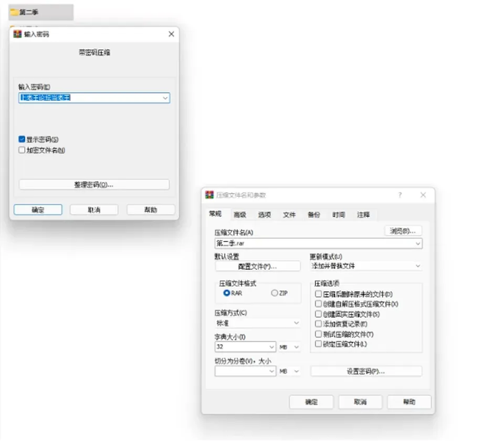The height and width of the screenshot is (441, 504).
Task: Open the MB unit dropdown beside 字典大小
Action: (x=289, y=347)
